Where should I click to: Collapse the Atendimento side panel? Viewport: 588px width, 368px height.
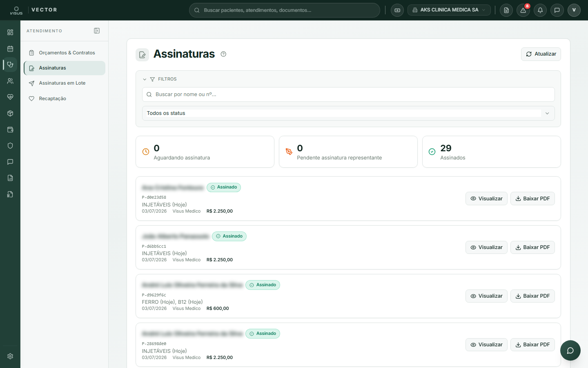(97, 31)
